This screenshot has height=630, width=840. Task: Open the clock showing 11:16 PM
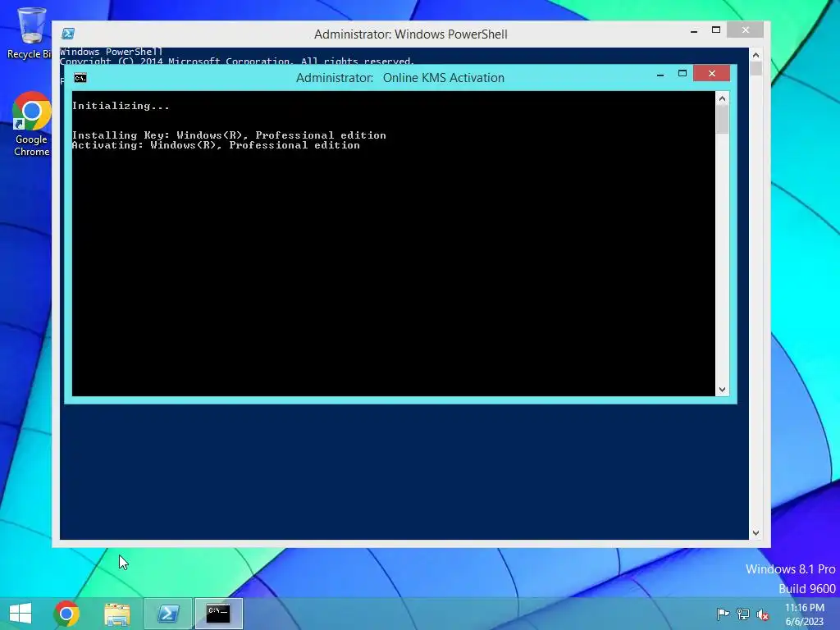(805, 614)
